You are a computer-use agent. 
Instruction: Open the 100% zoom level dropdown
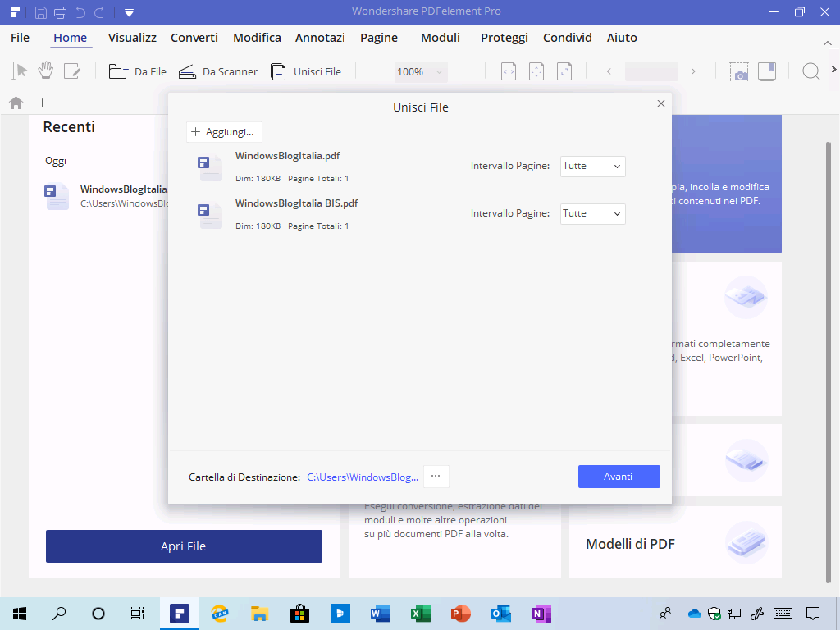click(x=420, y=72)
